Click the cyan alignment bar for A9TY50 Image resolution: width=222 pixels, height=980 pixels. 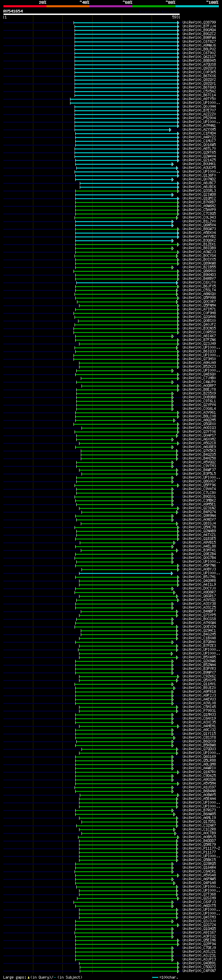click(125, 99)
